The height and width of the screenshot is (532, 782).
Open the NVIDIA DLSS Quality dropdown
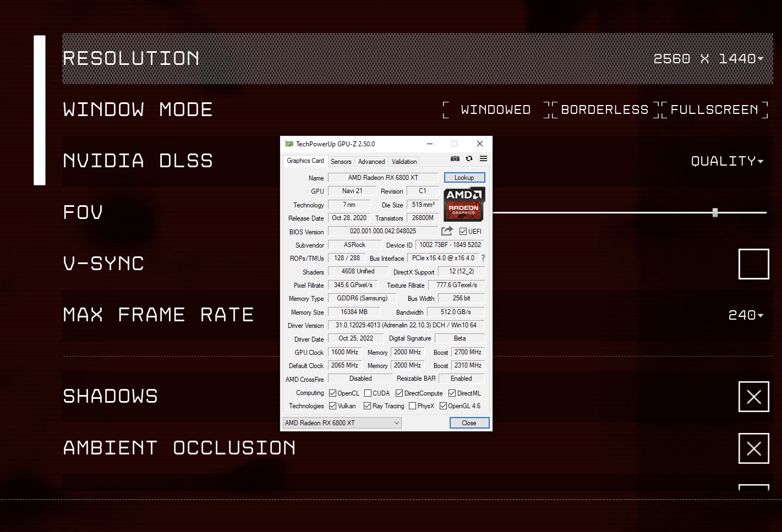click(x=727, y=161)
